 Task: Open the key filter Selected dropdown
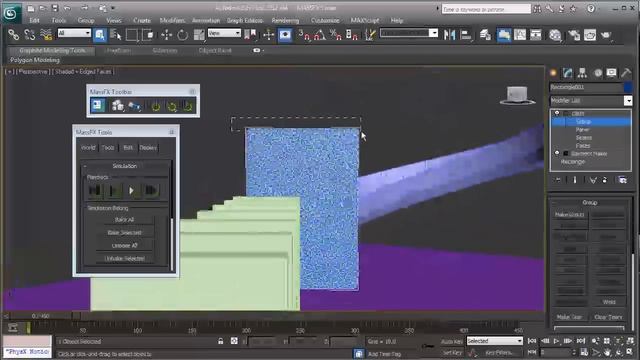(x=494, y=341)
